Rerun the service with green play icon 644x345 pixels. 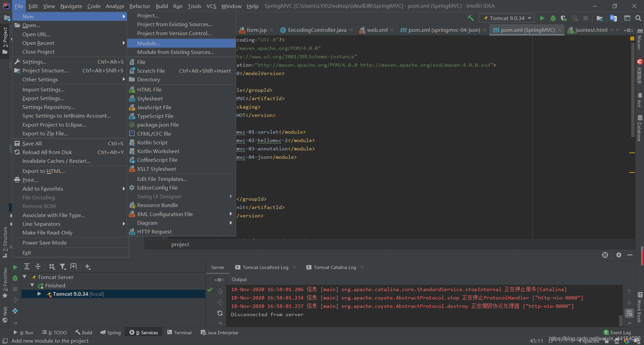point(15,267)
